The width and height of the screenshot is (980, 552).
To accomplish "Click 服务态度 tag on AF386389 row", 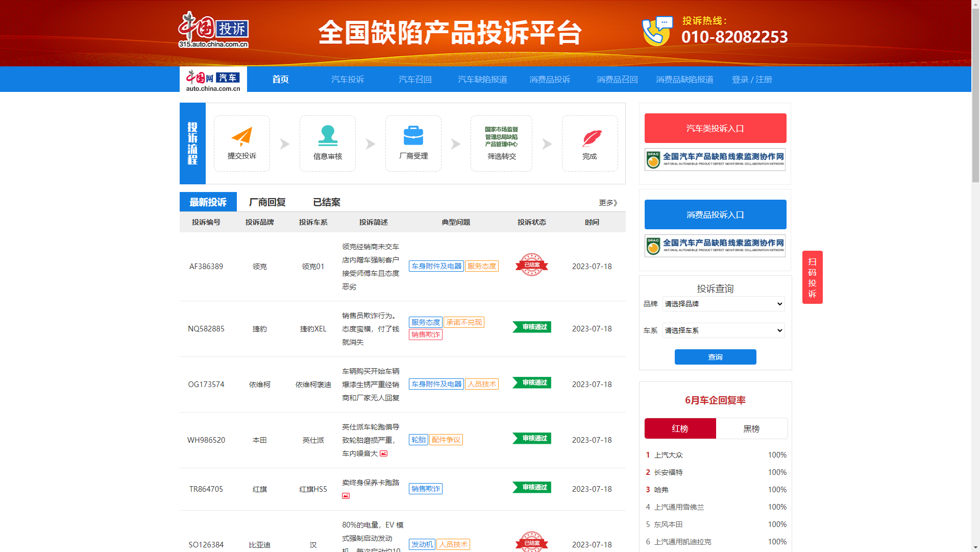I will [x=482, y=266].
